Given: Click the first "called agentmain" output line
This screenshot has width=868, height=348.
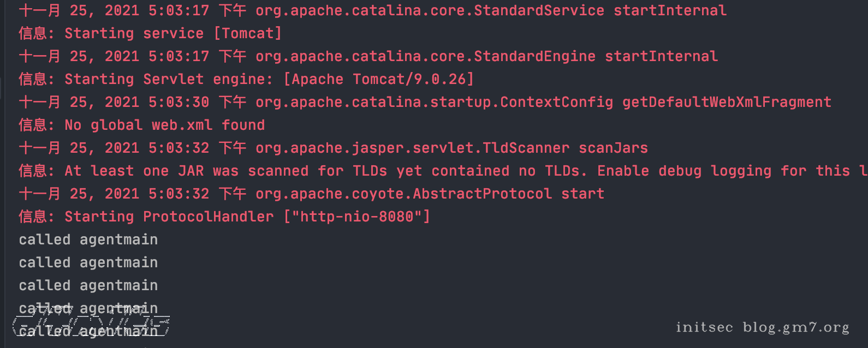Looking at the screenshot, I should (88, 239).
